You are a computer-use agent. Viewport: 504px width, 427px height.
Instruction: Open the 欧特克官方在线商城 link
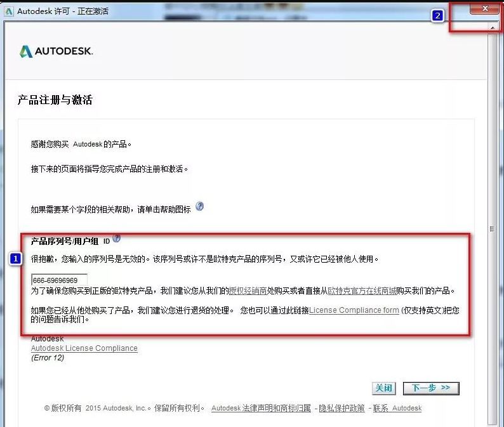362,291
